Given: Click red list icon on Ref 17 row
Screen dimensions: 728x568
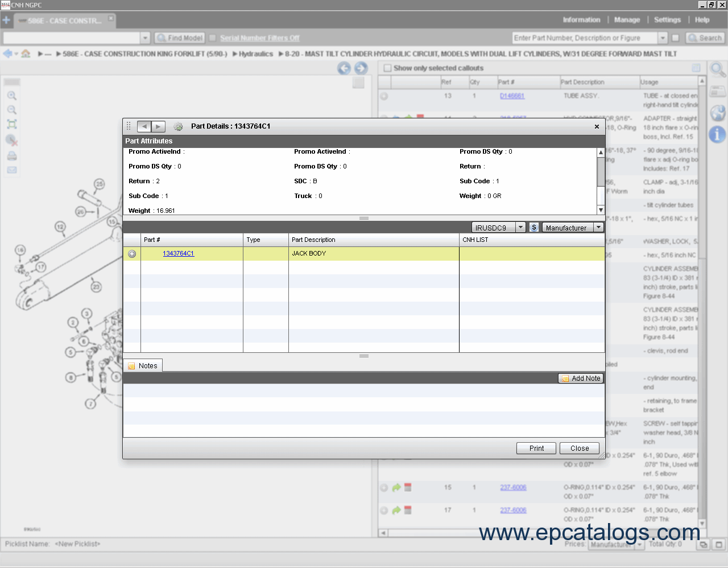Looking at the screenshot, I should [x=408, y=510].
